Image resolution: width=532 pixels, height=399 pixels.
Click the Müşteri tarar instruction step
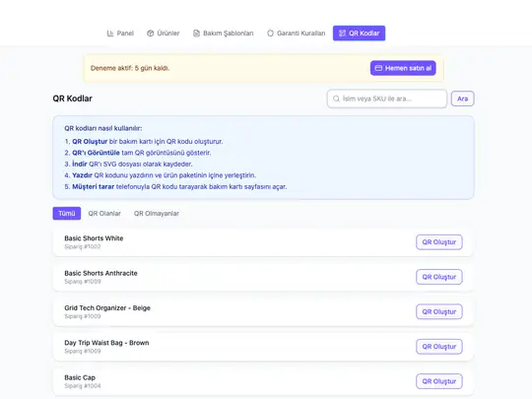point(175,186)
